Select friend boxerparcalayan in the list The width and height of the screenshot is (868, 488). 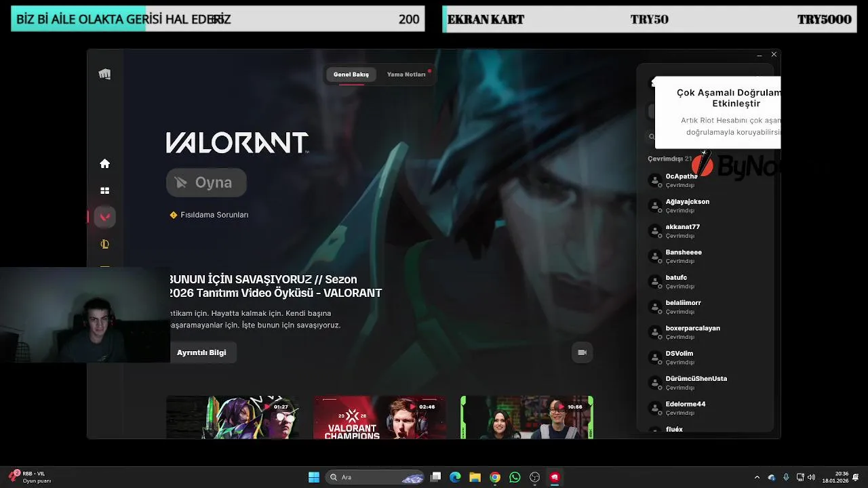pos(705,332)
